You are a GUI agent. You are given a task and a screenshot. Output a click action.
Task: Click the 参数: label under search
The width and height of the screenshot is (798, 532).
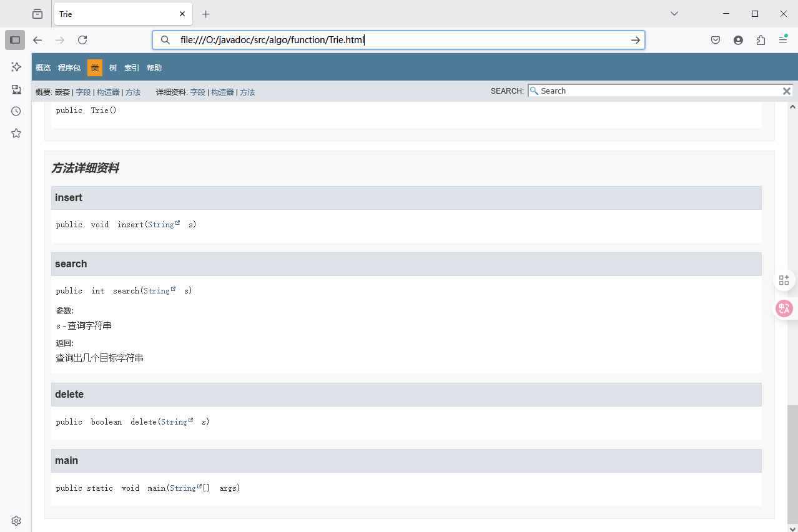[x=65, y=310]
